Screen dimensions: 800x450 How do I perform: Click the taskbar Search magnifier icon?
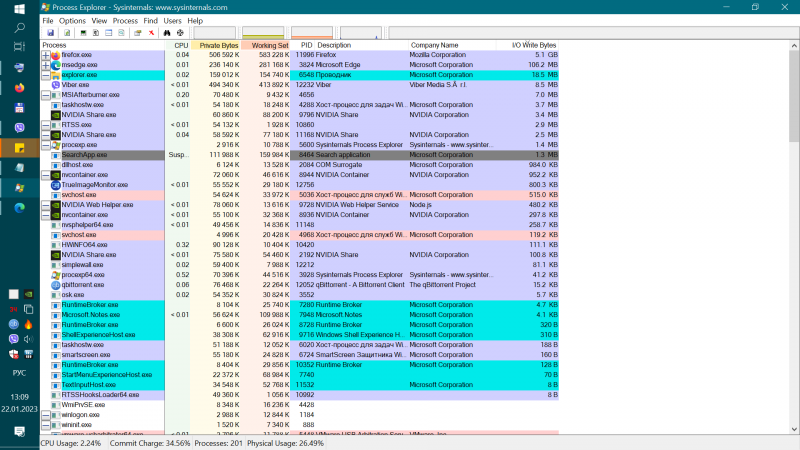pyautogui.click(x=19, y=28)
